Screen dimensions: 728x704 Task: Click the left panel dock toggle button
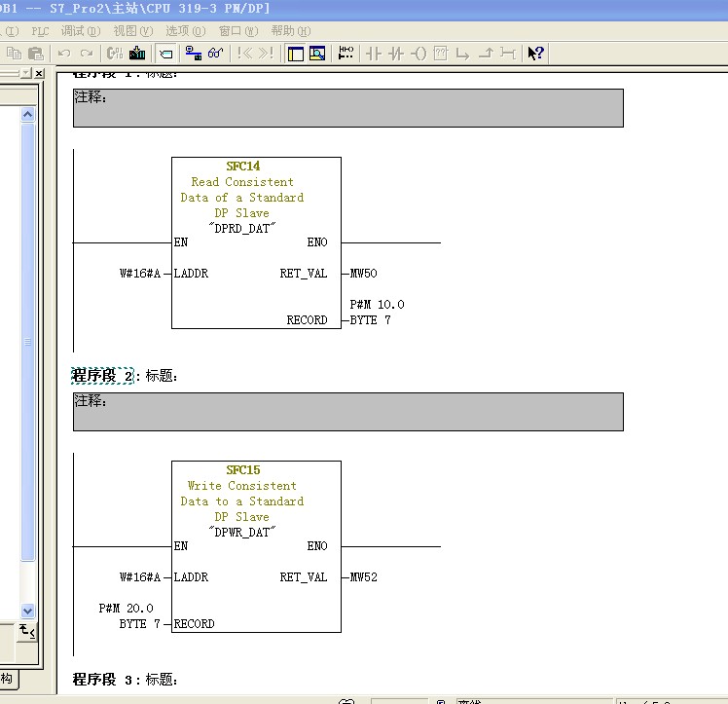(x=26, y=73)
